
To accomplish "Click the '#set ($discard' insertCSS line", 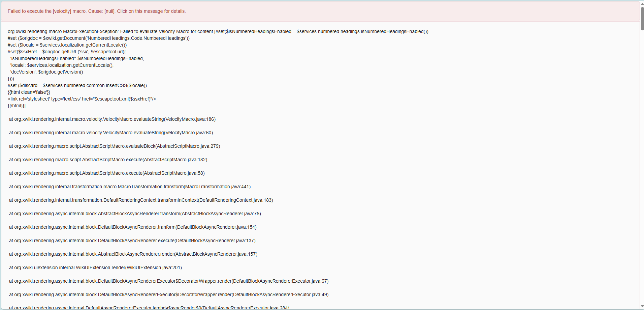I will tap(77, 85).
